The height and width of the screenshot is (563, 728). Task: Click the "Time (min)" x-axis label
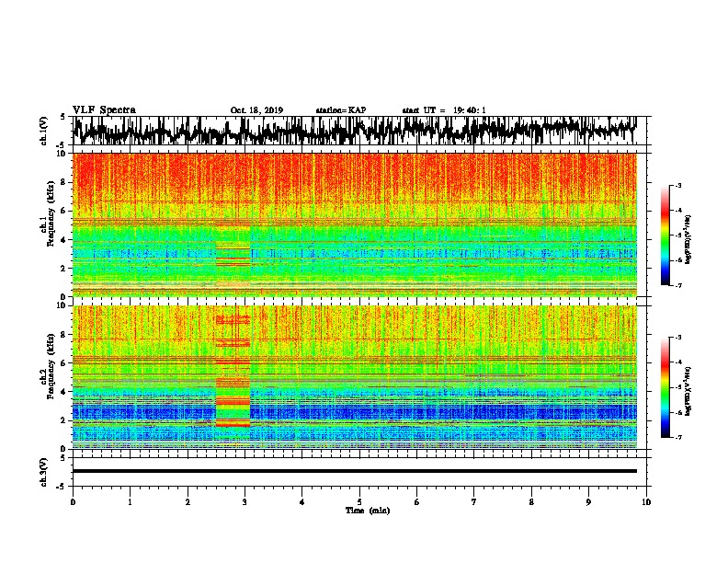click(x=368, y=511)
